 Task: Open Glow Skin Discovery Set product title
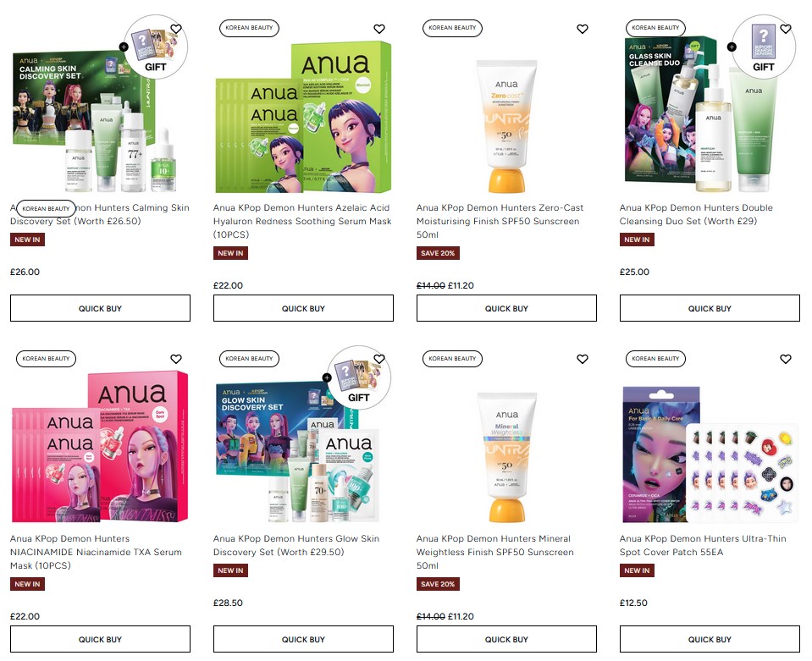tap(296, 546)
